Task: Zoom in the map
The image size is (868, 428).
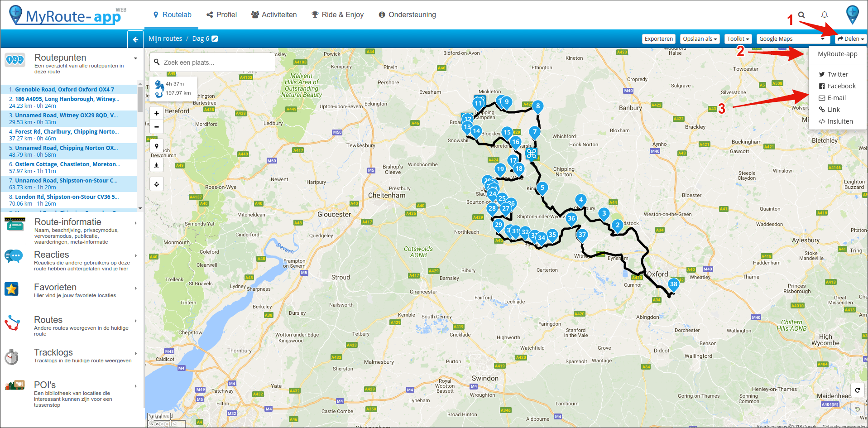Action: [157, 113]
